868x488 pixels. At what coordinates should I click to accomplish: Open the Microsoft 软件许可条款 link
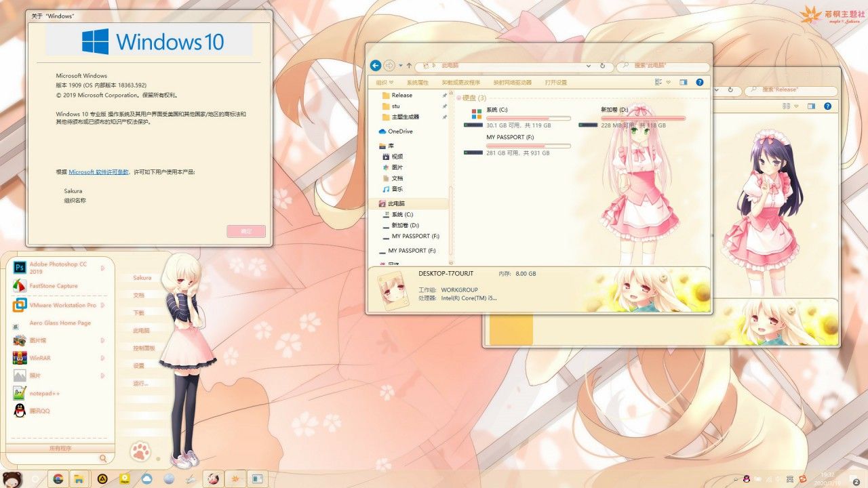98,172
